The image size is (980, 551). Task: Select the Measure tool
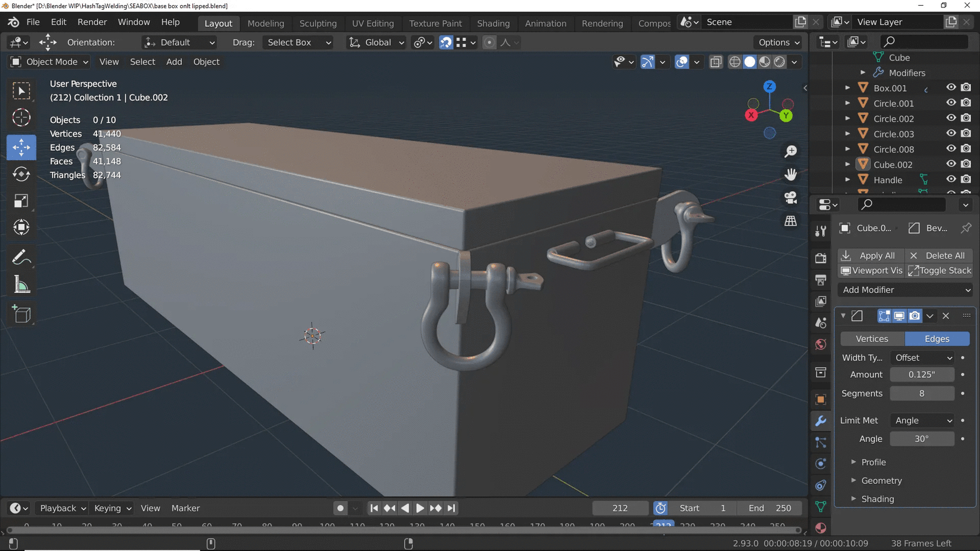coord(21,284)
